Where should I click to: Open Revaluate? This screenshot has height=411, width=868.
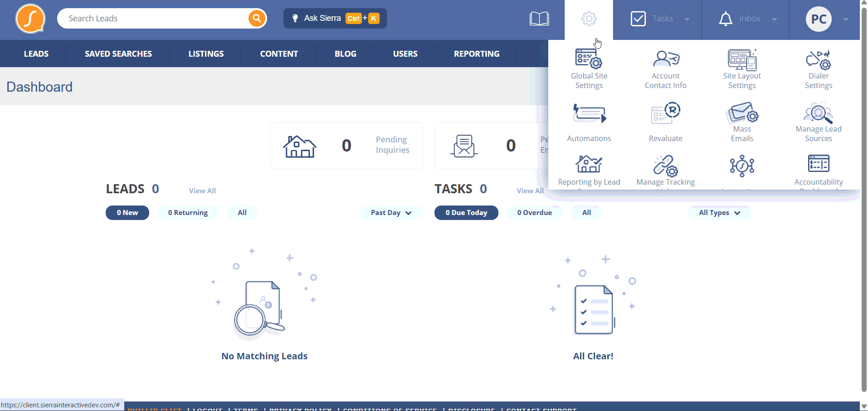coord(665,122)
